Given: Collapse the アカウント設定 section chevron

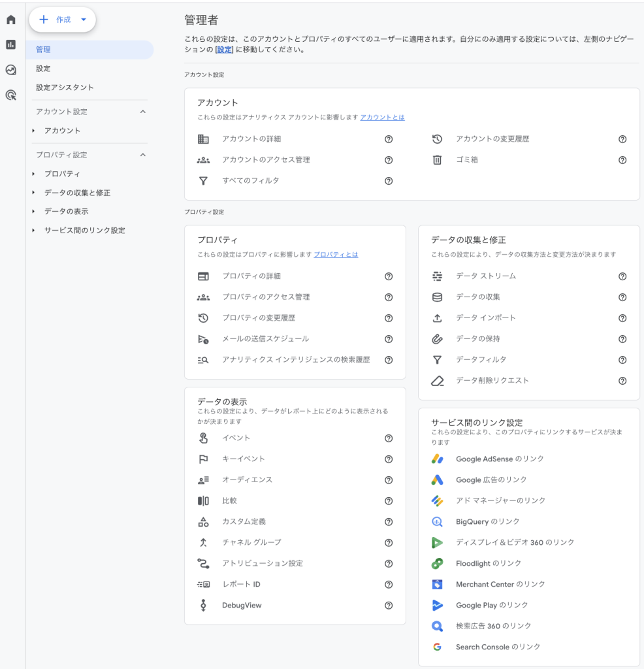Looking at the screenshot, I should click(142, 111).
